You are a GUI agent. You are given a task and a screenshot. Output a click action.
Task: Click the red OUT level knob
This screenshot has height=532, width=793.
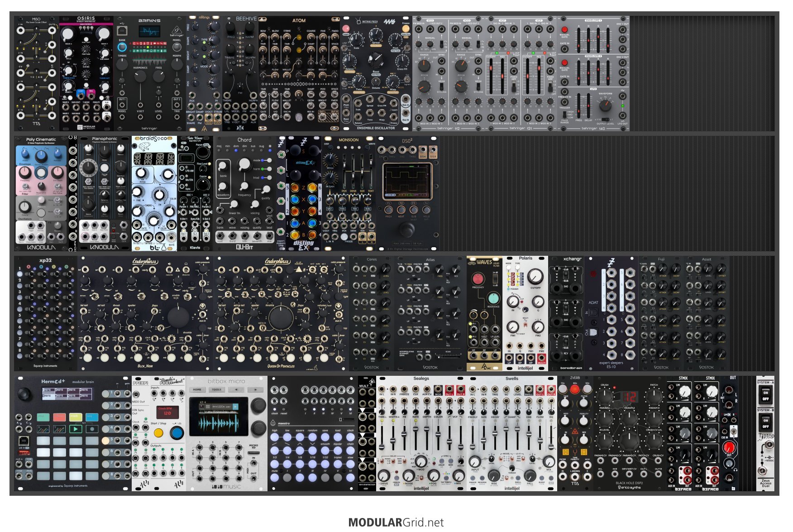729,448
